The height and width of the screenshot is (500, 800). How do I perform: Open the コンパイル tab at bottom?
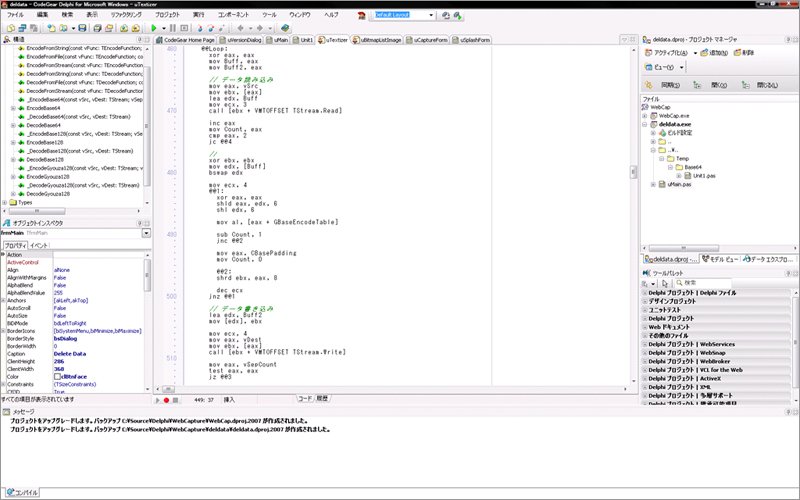point(22,493)
